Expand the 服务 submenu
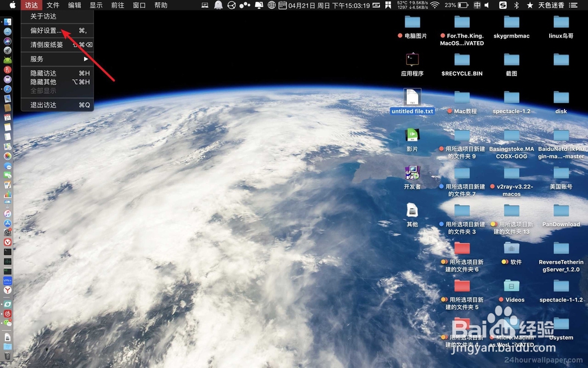Screen dimensions: 588x368 click(x=57, y=59)
